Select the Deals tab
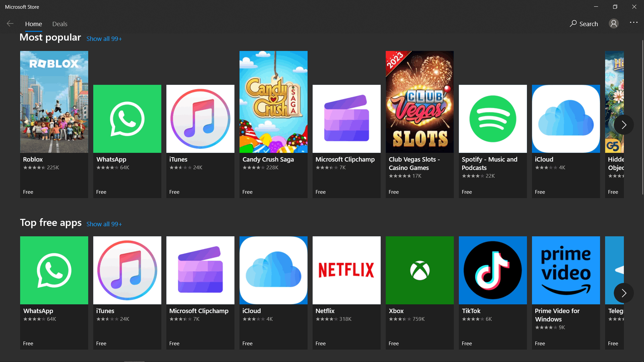This screenshot has width=644, height=362. [60, 24]
